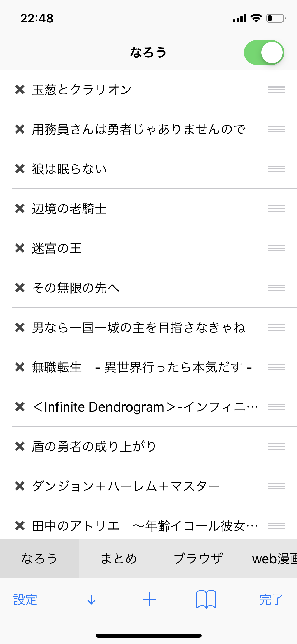The width and height of the screenshot is (297, 644).
Task: Toggle the green switch beside なろう title
Action: click(x=264, y=53)
